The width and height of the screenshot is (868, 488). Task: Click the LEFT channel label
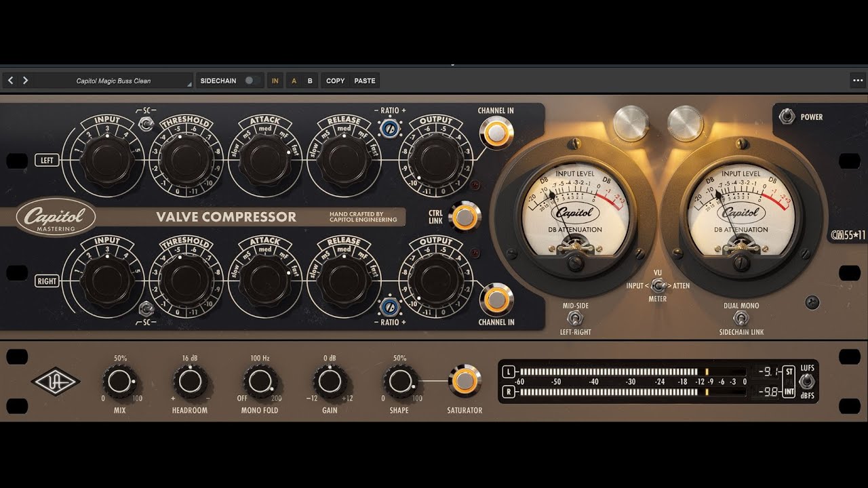pyautogui.click(x=47, y=161)
